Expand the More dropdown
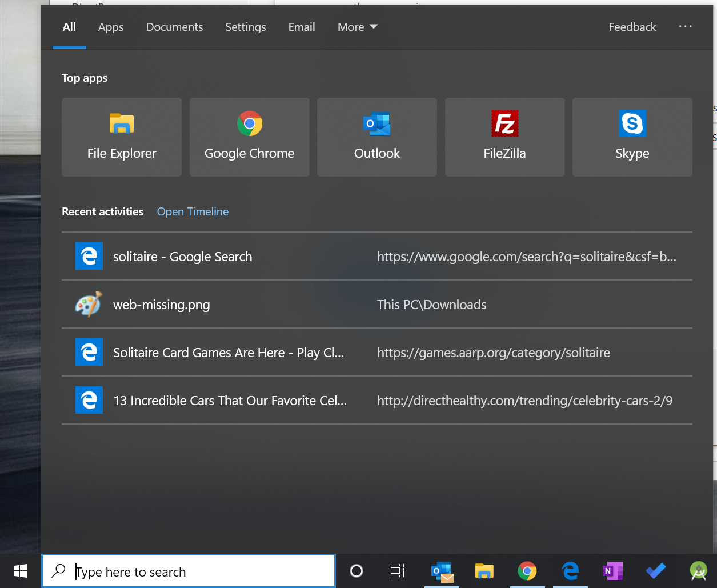This screenshot has height=588, width=717. (358, 27)
